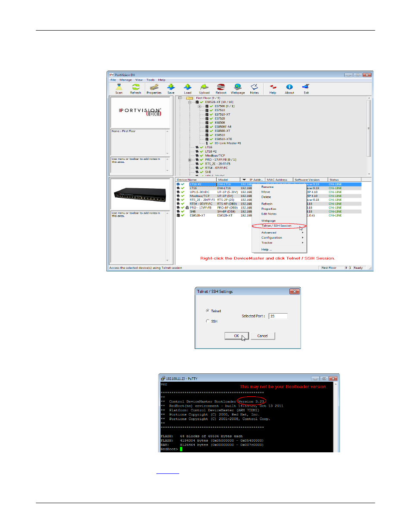The height and width of the screenshot is (532, 411).
Task: Sort by Model column header
Action: 228,180
